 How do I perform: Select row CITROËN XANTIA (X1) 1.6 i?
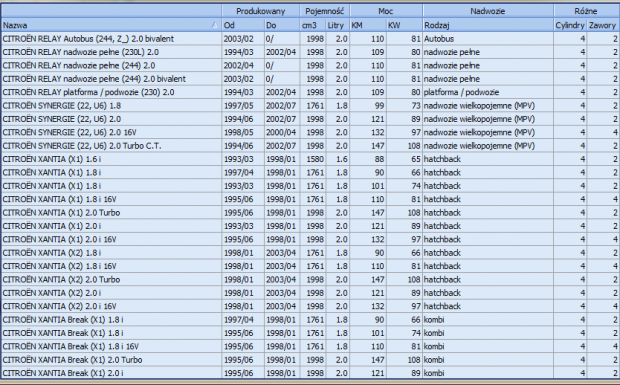coord(310,159)
